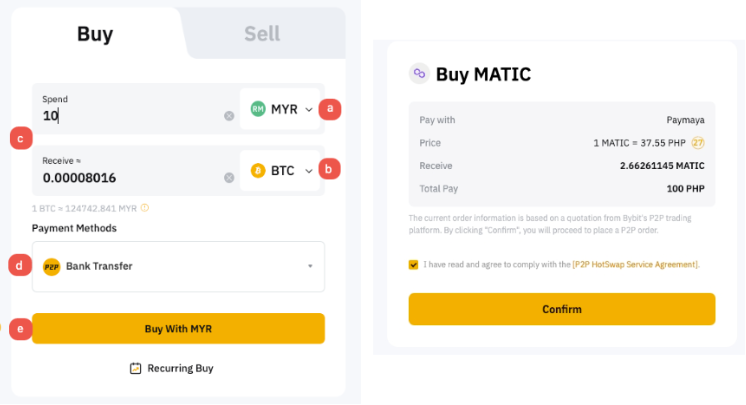
Task: Click the P2P Bank Transfer icon
Action: [x=51, y=266]
